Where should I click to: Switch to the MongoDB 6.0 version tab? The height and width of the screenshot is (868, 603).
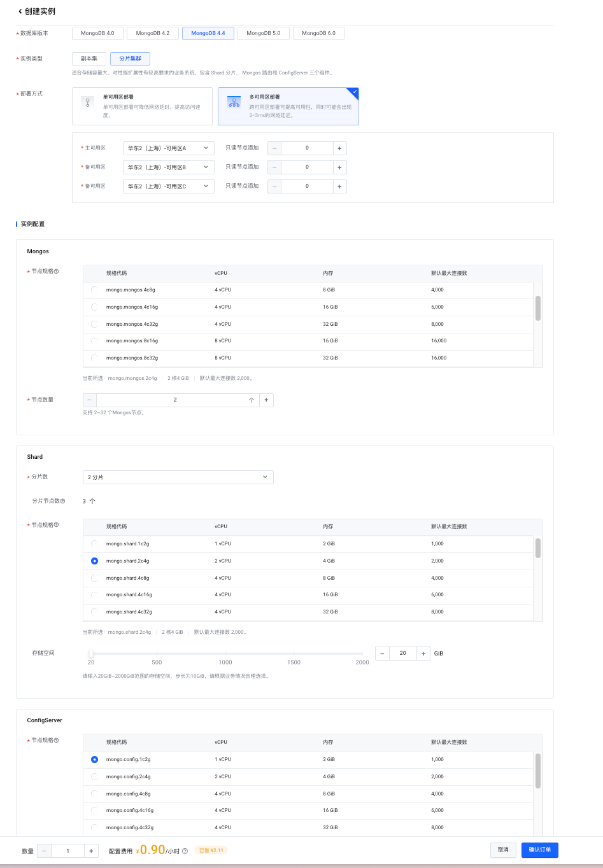pyautogui.click(x=318, y=33)
